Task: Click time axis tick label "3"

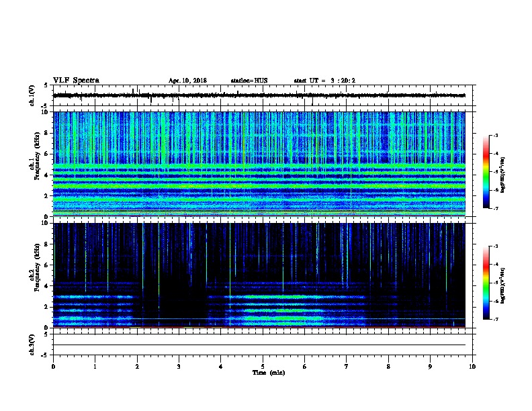Action: (x=179, y=367)
